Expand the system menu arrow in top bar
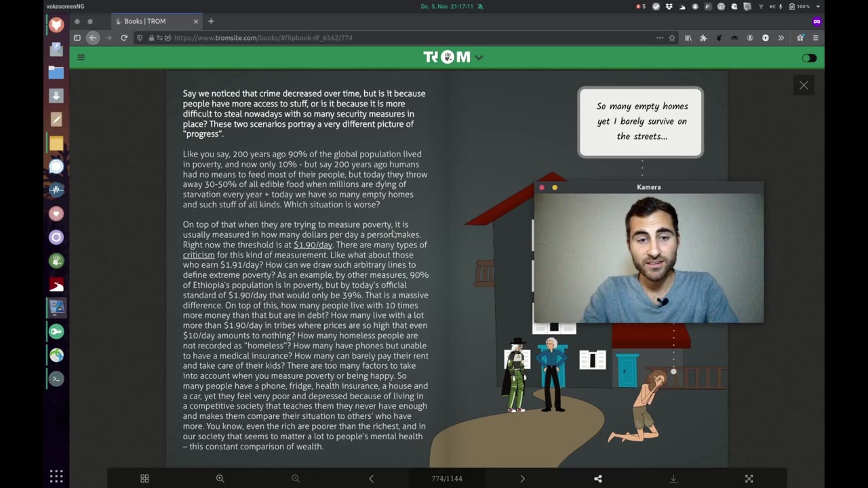The width and height of the screenshot is (868, 488). [818, 6]
